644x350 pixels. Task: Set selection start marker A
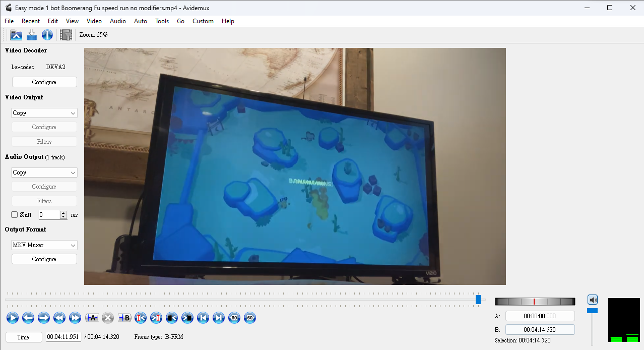pyautogui.click(x=92, y=318)
